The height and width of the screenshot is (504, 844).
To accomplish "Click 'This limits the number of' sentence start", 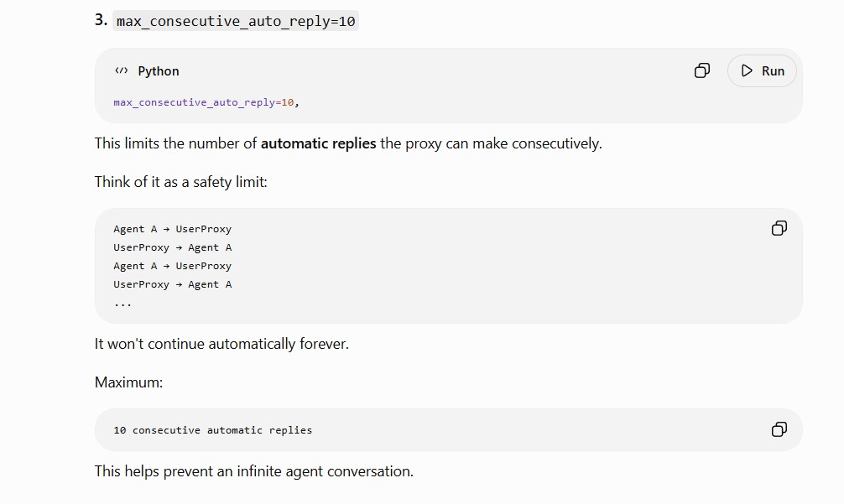I will point(176,143).
